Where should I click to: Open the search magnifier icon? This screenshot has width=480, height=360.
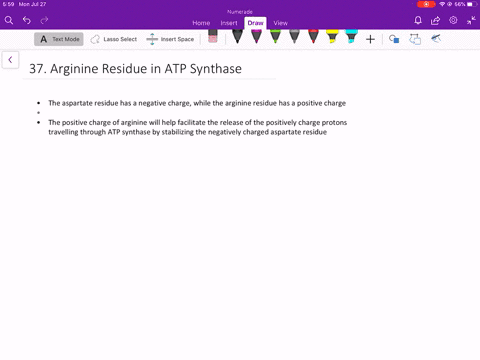[x=9, y=20]
